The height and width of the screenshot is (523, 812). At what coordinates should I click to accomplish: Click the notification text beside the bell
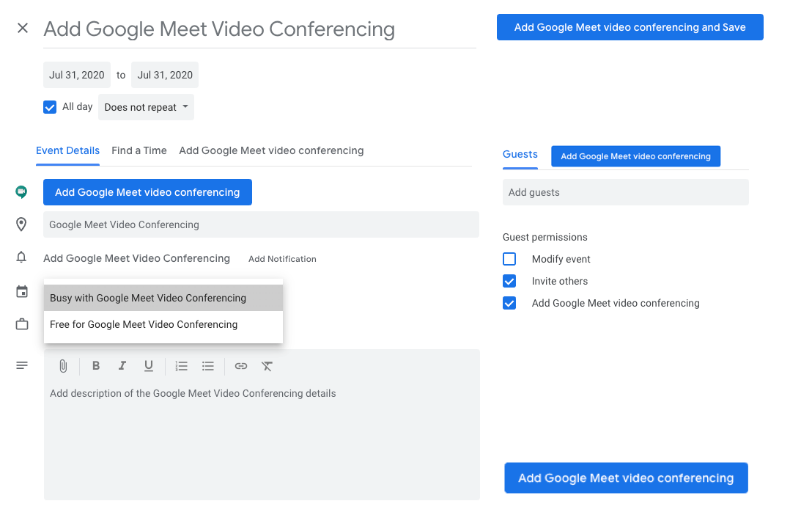pyautogui.click(x=137, y=259)
